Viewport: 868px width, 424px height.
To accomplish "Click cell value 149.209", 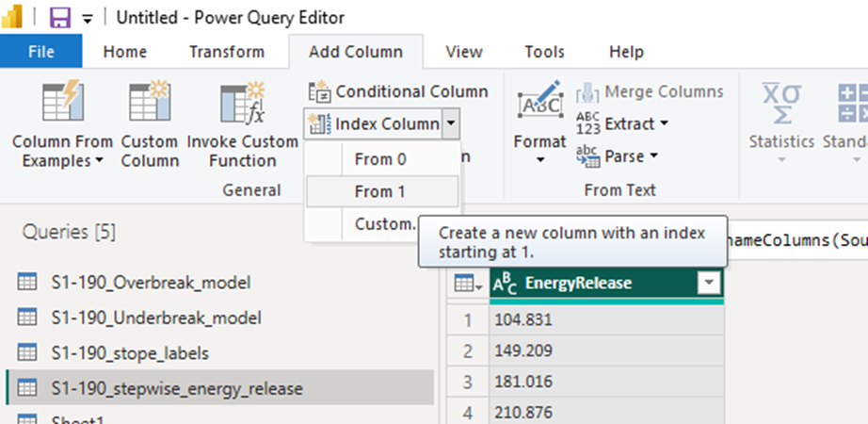I will click(x=606, y=351).
